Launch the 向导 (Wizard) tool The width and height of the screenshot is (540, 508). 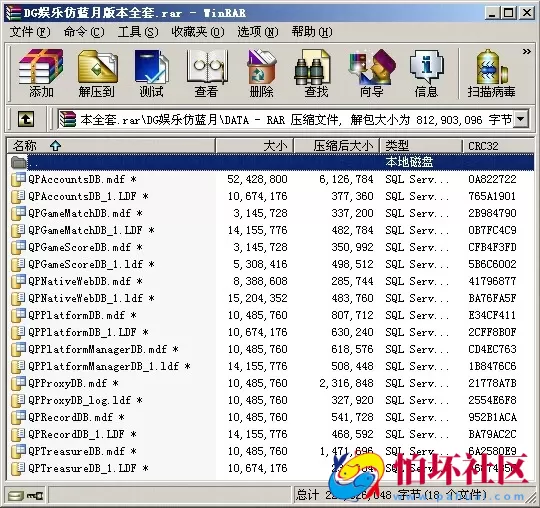372,73
